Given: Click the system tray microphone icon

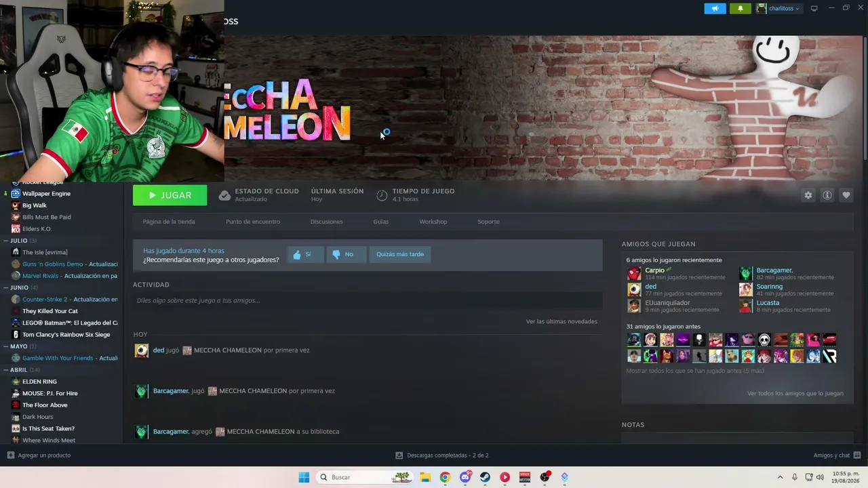Looking at the screenshot, I should [795, 477].
